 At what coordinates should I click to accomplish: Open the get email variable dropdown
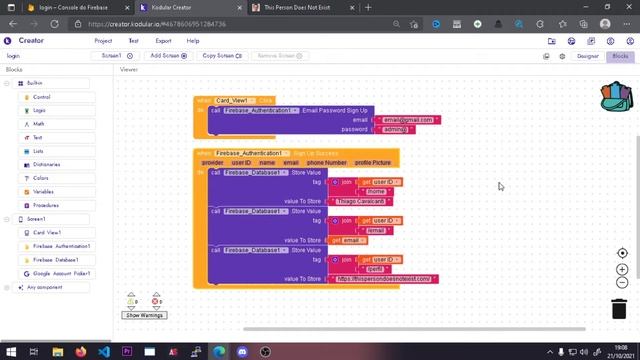click(x=353, y=240)
